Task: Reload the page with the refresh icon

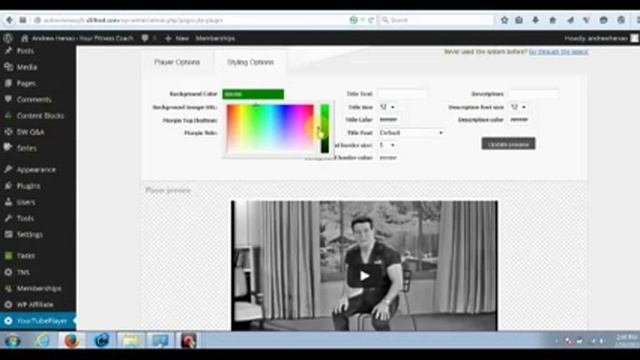Action: [x=371, y=20]
